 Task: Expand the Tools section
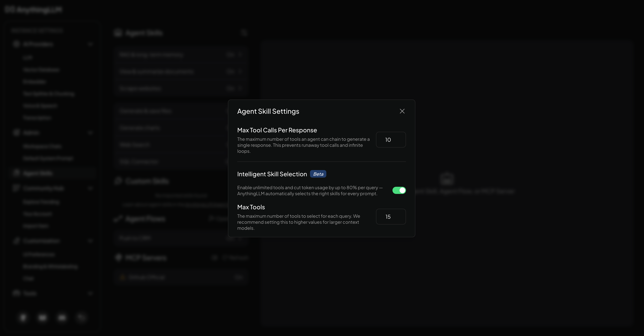[91, 293]
